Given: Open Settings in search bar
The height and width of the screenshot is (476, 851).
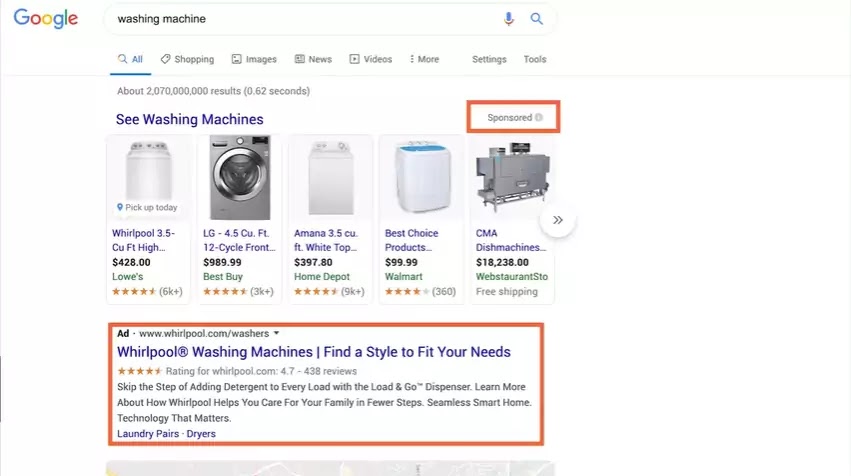Looking at the screenshot, I should tap(489, 59).
